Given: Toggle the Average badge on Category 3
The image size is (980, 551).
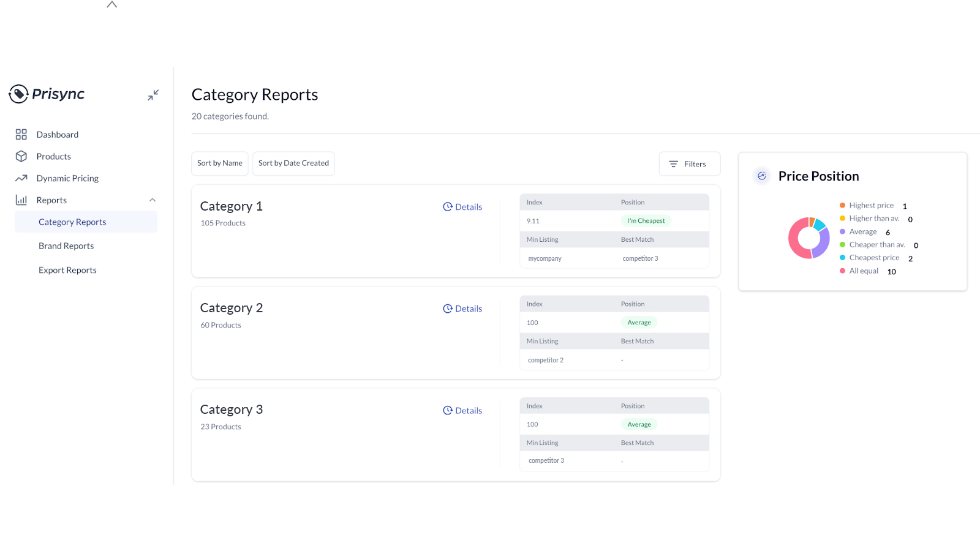Looking at the screenshot, I should 639,424.
